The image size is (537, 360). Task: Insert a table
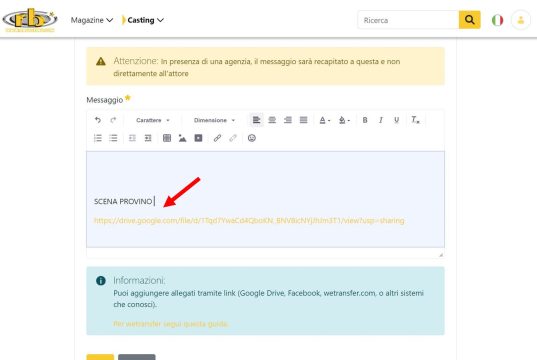(x=167, y=138)
